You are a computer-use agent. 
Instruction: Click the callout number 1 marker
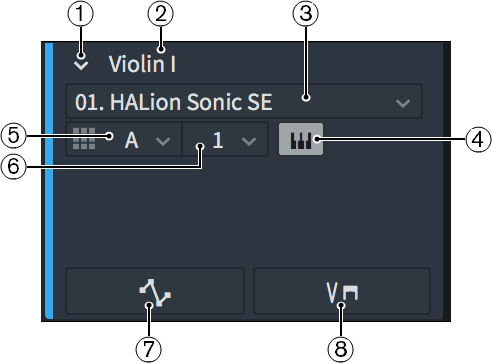(x=80, y=14)
